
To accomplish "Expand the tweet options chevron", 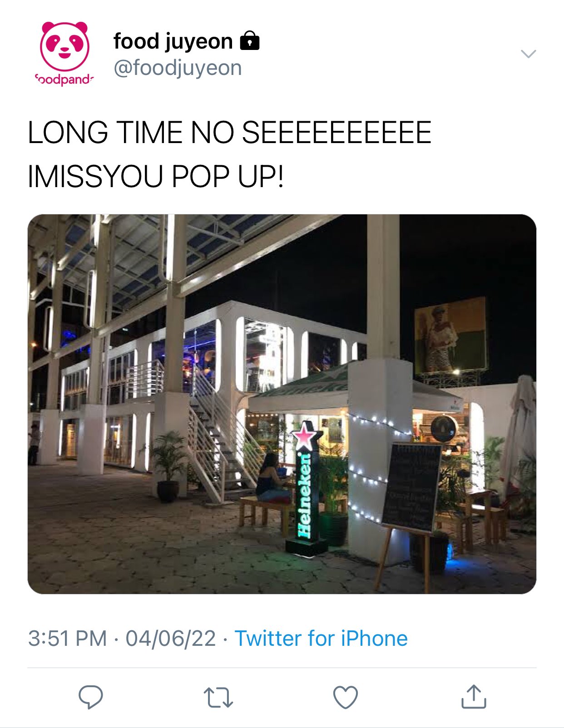I will tap(528, 54).
